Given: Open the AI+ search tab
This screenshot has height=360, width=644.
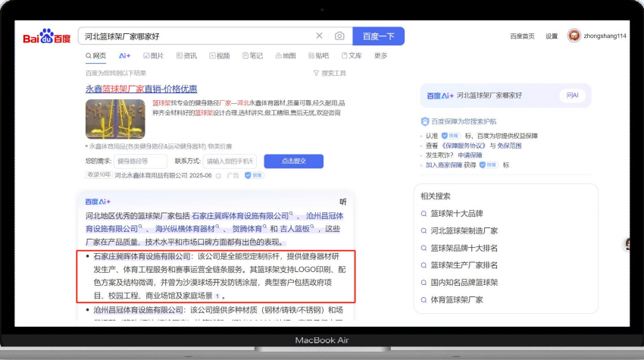Looking at the screenshot, I should pyautogui.click(x=124, y=55).
